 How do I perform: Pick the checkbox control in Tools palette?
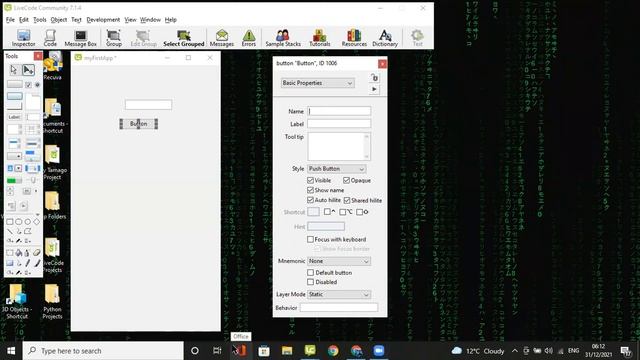[28, 85]
